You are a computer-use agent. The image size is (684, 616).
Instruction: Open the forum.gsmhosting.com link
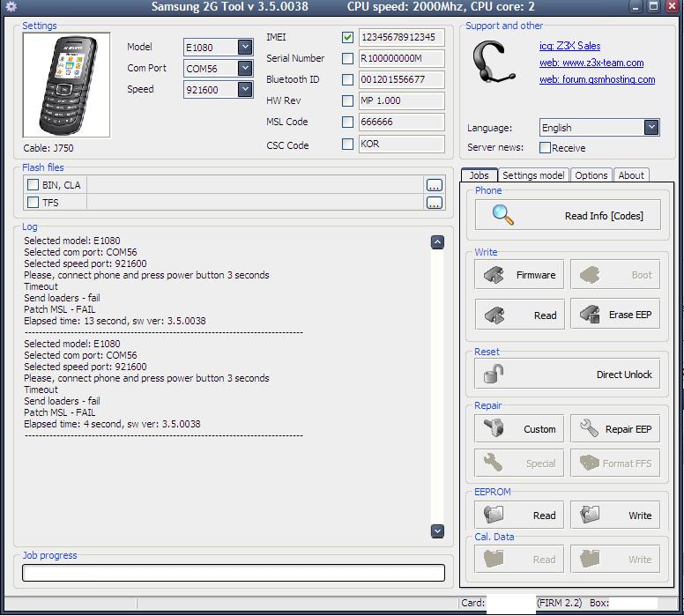tap(598, 79)
